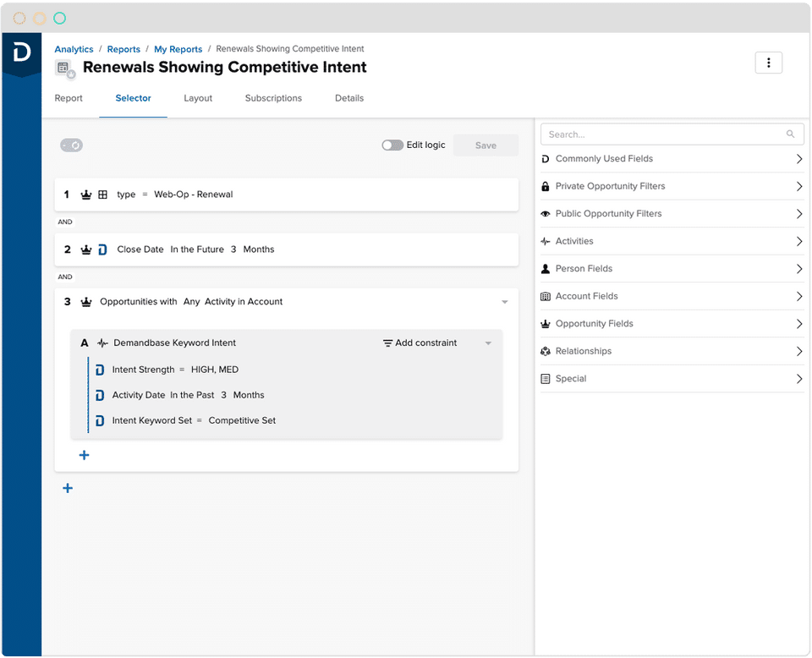Click the Commonly Used Fields D icon
Image resolution: width=812 pixels, height=658 pixels.
[x=546, y=159]
